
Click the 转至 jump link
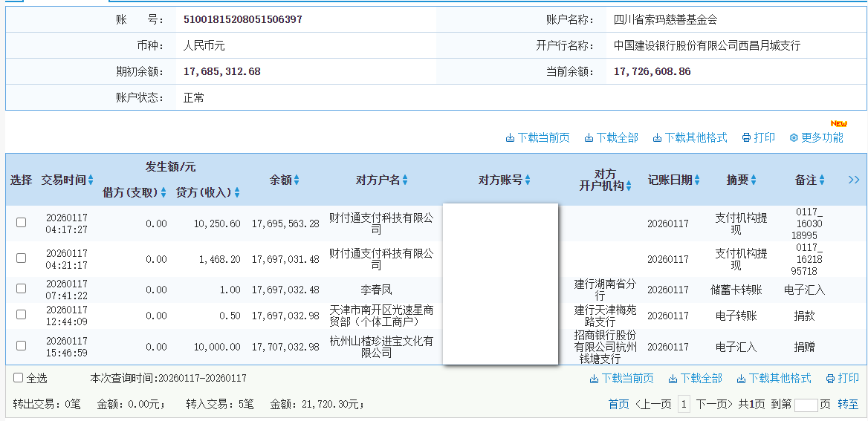(x=848, y=404)
